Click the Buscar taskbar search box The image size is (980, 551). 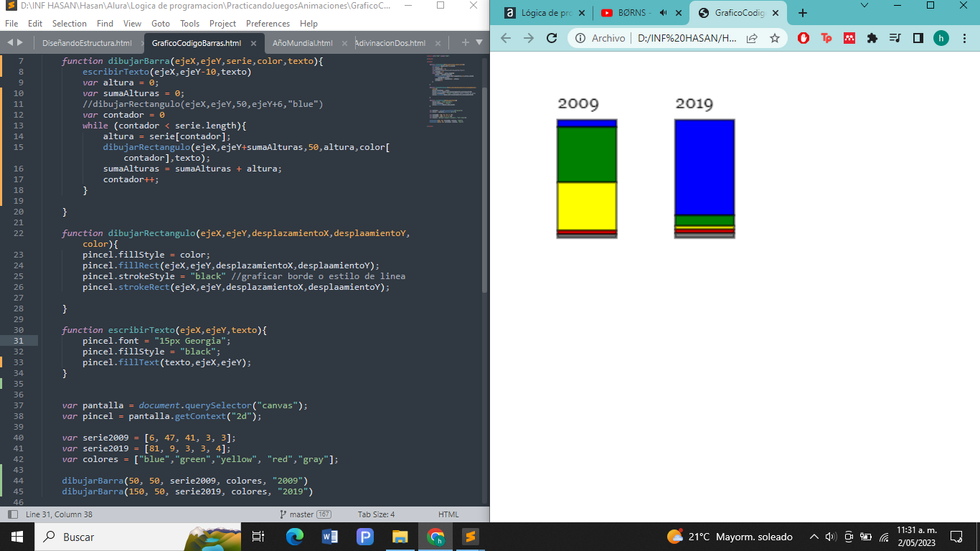[138, 537]
